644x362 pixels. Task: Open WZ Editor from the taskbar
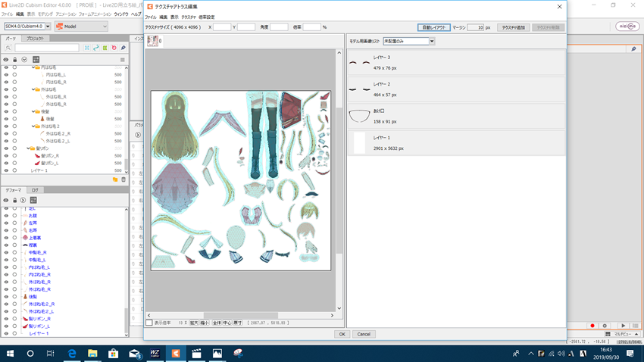point(155,354)
